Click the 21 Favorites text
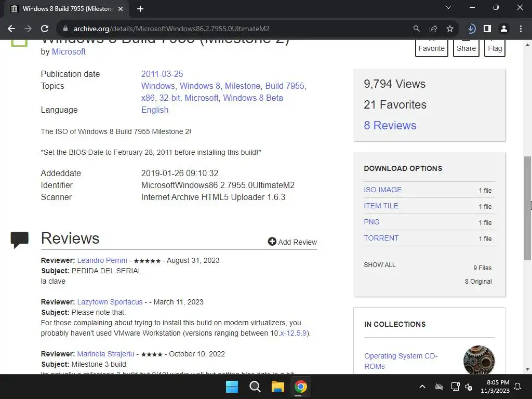The height and width of the screenshot is (399, 532). (395, 104)
